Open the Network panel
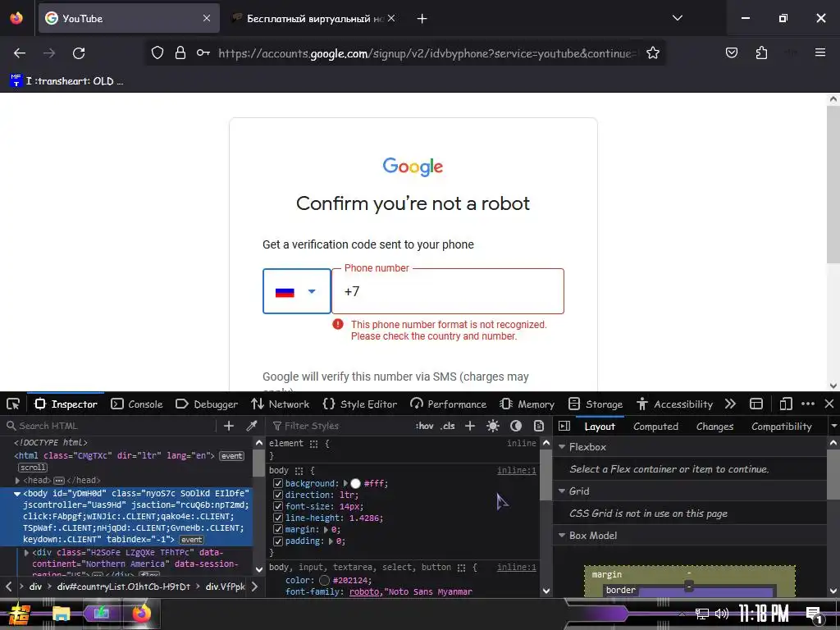 pos(281,404)
